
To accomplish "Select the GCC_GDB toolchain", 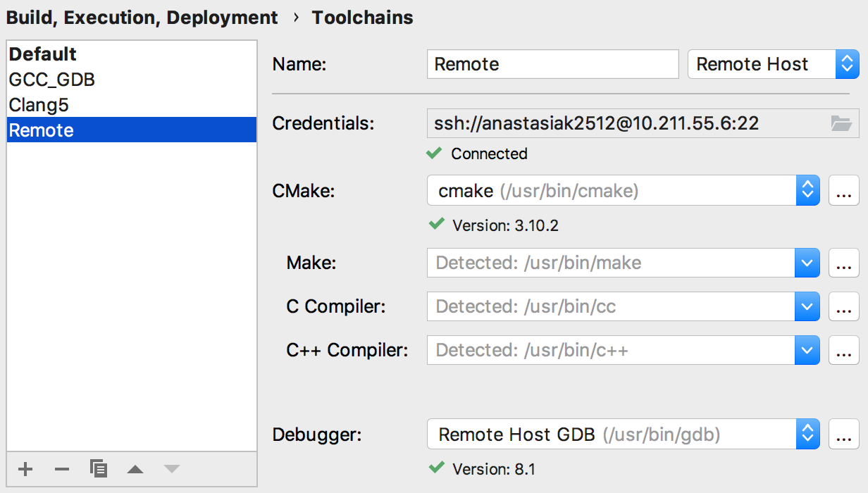I will pos(51,80).
